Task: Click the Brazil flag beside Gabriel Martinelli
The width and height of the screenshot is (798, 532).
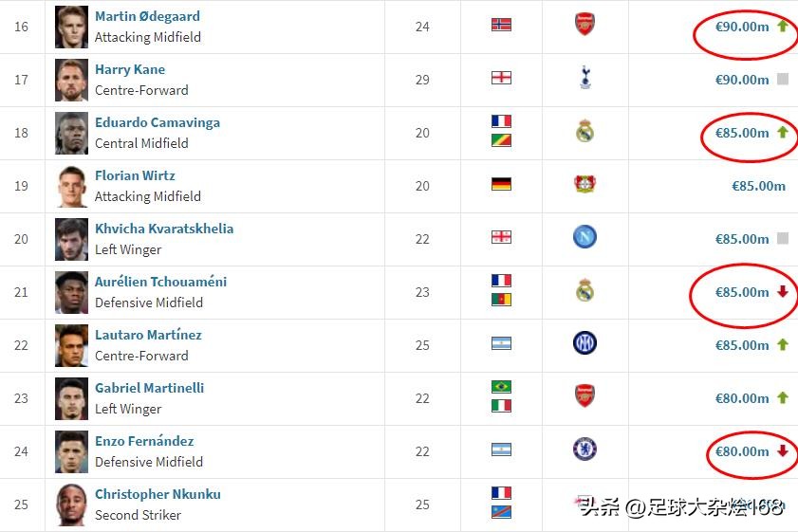Action: coord(501,387)
